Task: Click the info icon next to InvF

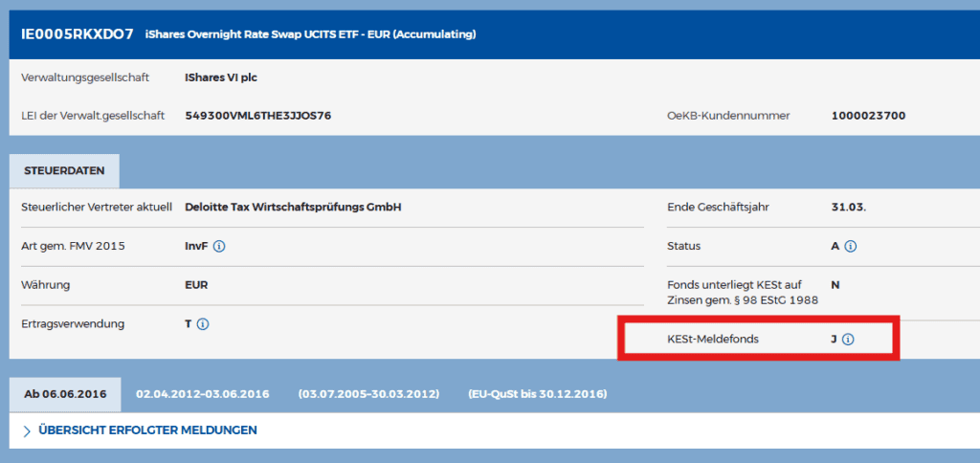Action: click(219, 247)
